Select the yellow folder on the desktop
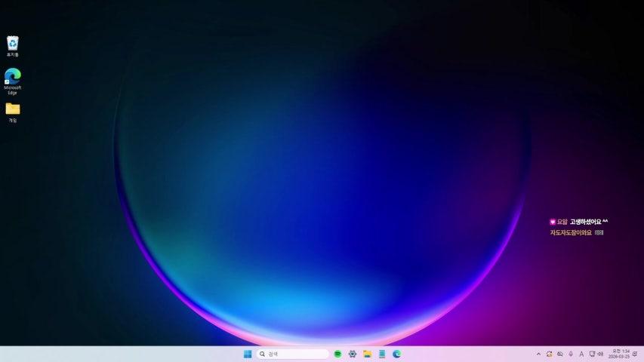 (13, 112)
